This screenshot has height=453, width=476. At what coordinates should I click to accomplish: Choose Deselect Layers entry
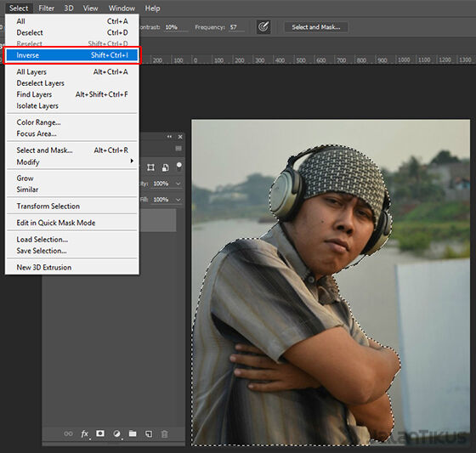[72, 83]
